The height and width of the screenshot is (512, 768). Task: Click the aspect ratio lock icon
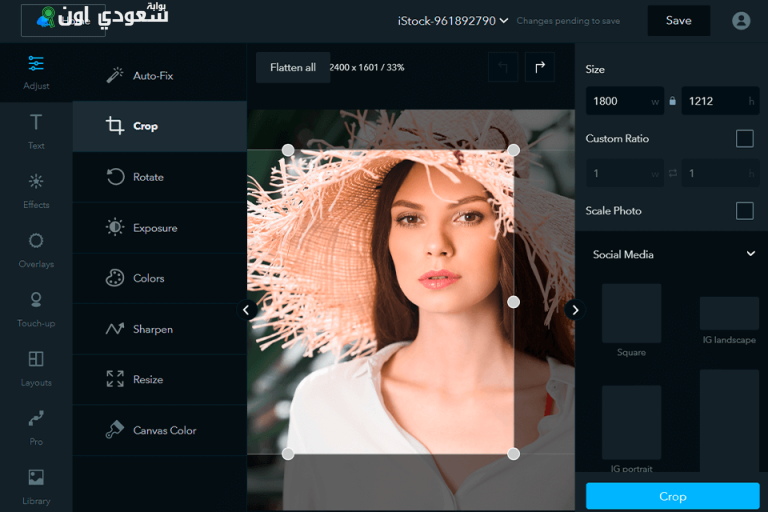[x=672, y=101]
